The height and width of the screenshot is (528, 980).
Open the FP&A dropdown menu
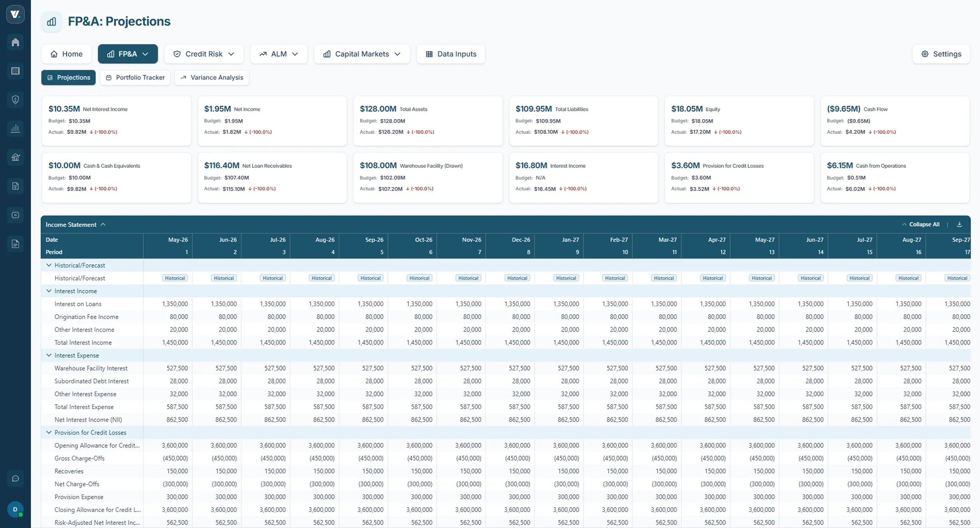point(128,54)
